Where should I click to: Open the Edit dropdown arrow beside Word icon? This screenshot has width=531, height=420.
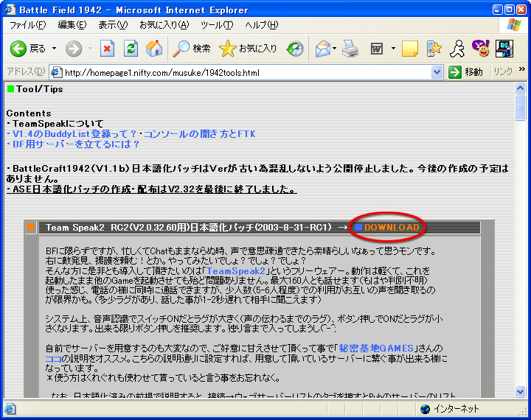(393, 49)
